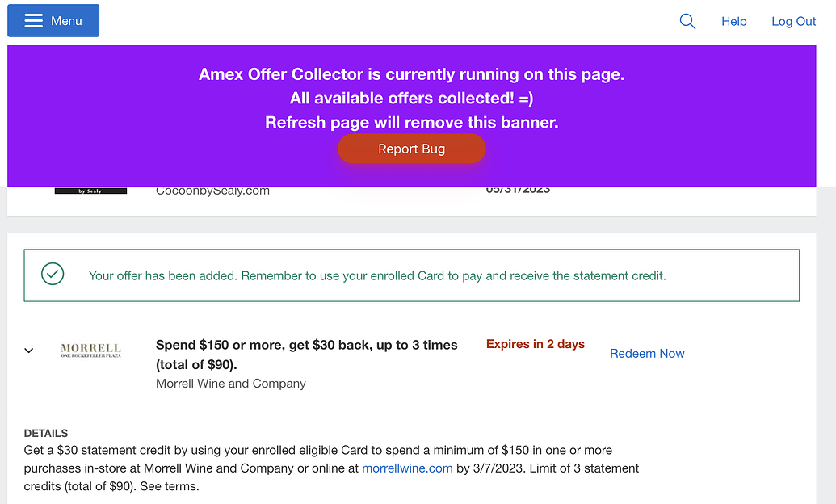Click the Redeem Now link
The image size is (836, 504).
(647, 353)
